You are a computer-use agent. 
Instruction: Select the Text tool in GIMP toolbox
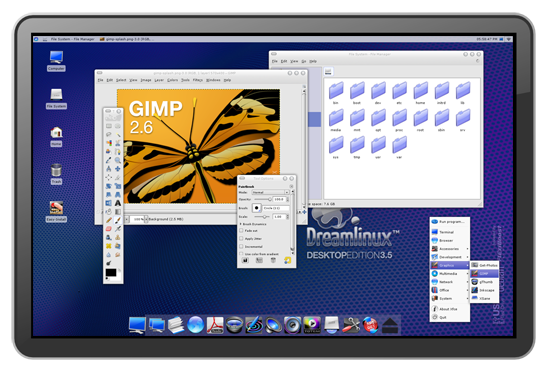tap(118, 203)
